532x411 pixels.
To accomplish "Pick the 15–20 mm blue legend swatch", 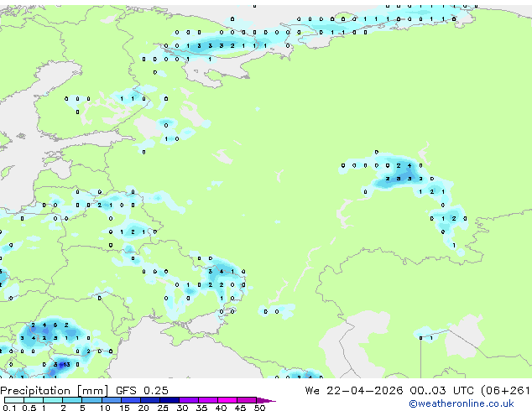I will [x=131, y=400].
